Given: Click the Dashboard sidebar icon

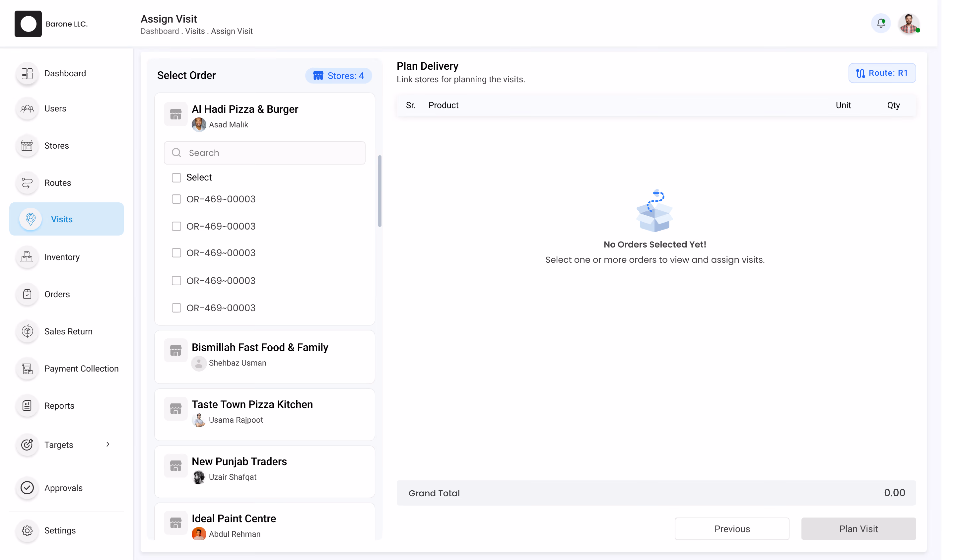Looking at the screenshot, I should [x=27, y=73].
